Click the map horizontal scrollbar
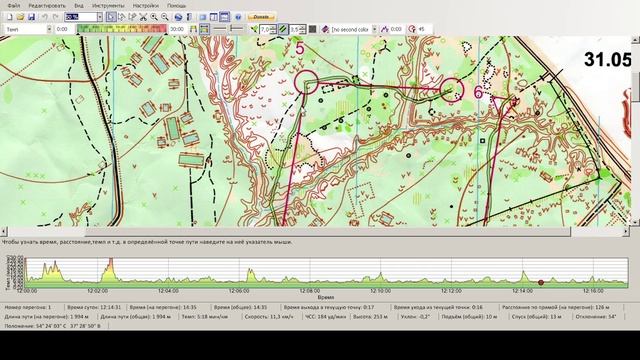The height and width of the screenshot is (360, 640). click(328, 232)
